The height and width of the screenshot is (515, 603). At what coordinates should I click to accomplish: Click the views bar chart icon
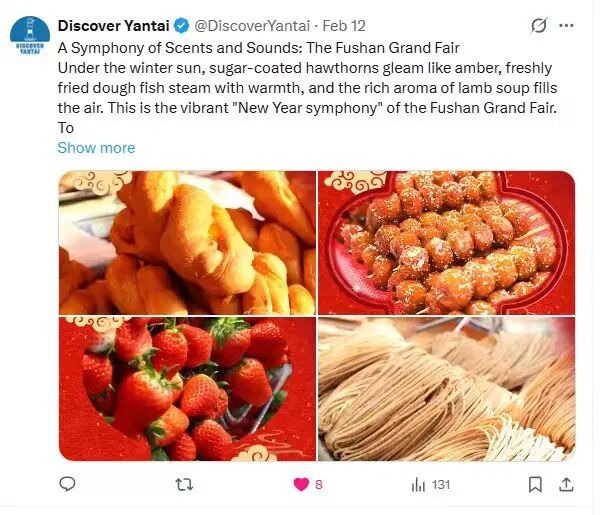tap(418, 484)
